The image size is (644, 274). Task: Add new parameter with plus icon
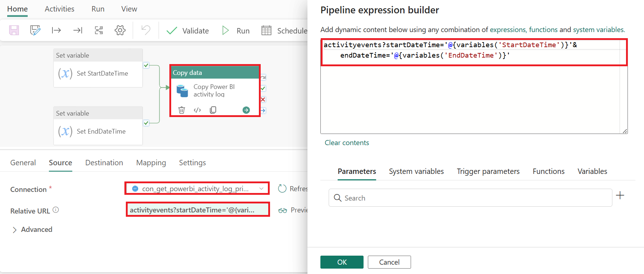(620, 196)
